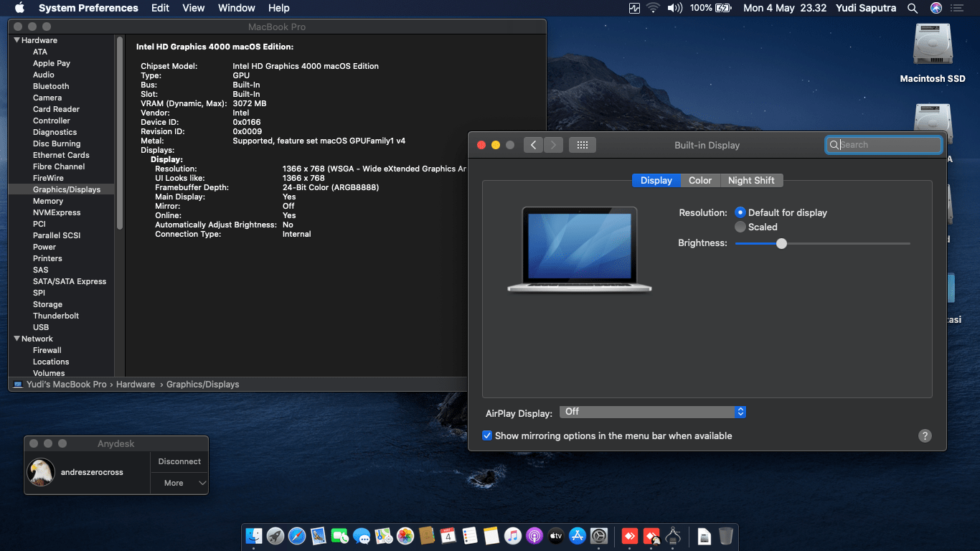Screen dimensions: 980x551
Task: Click the forward arrow in Preferences toolbar
Action: 553,145
